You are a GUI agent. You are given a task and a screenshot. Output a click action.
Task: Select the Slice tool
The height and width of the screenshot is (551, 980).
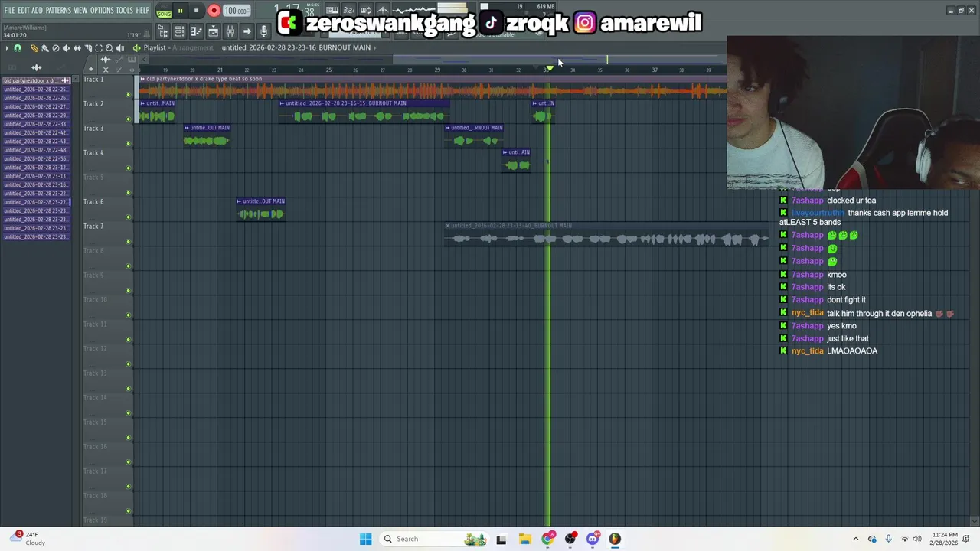point(88,48)
